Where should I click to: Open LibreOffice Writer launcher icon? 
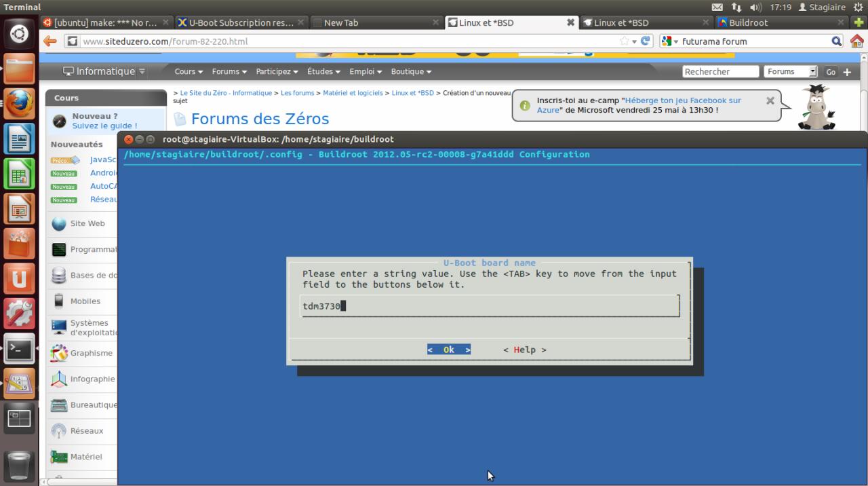[18, 139]
